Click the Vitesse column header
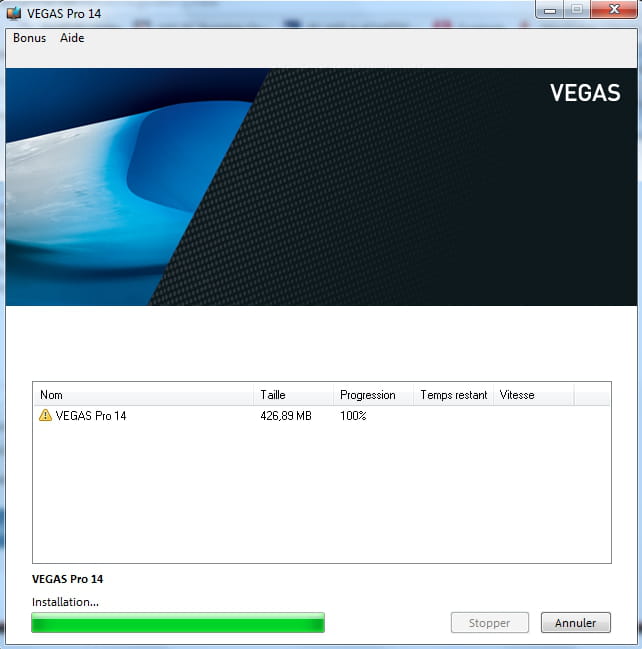 point(534,395)
